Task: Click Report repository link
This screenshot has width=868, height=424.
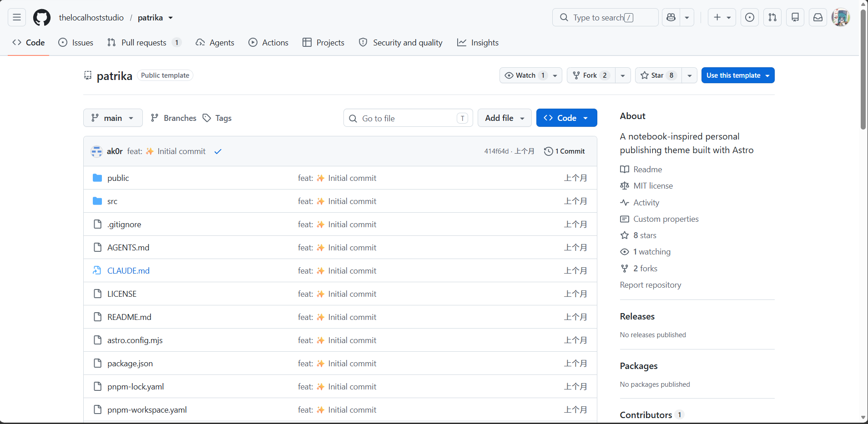Action: [651, 285]
